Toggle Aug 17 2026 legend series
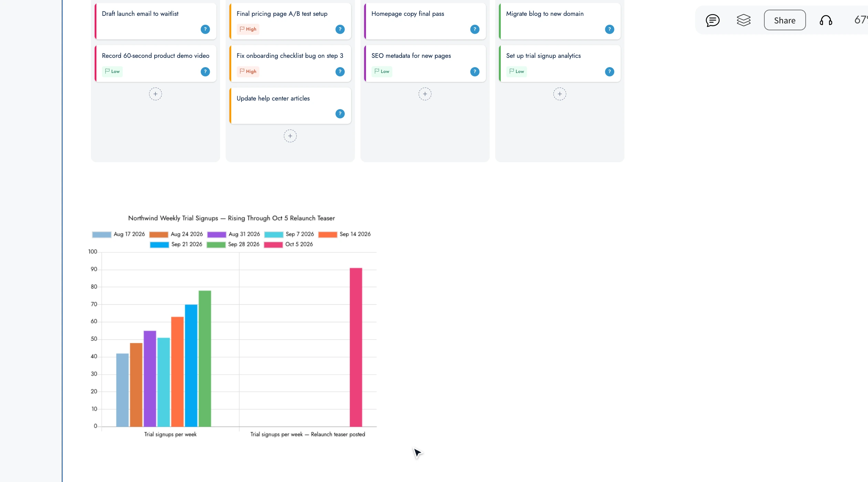The height and width of the screenshot is (482, 868). tap(118, 234)
